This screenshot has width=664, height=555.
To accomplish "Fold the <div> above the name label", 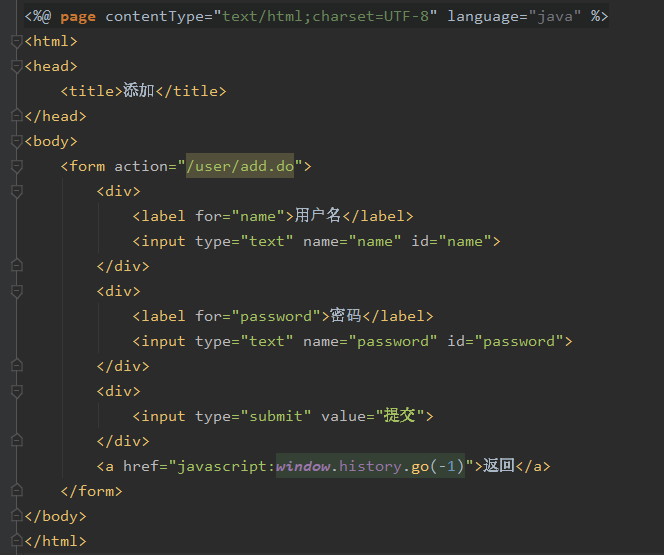I will point(17,191).
